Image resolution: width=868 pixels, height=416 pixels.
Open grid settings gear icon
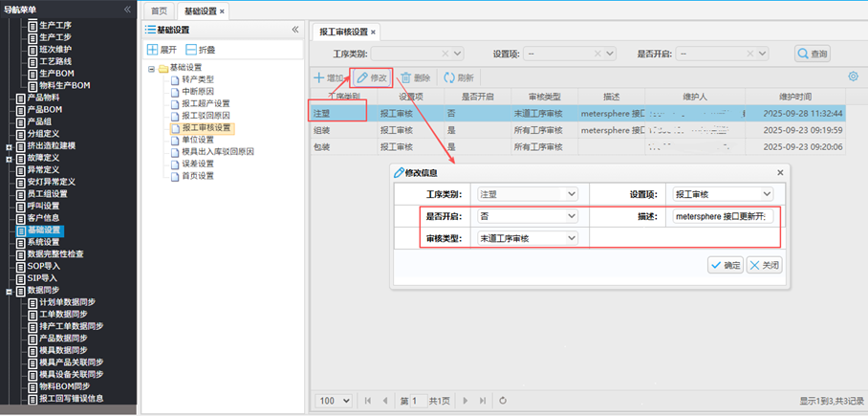click(x=853, y=77)
